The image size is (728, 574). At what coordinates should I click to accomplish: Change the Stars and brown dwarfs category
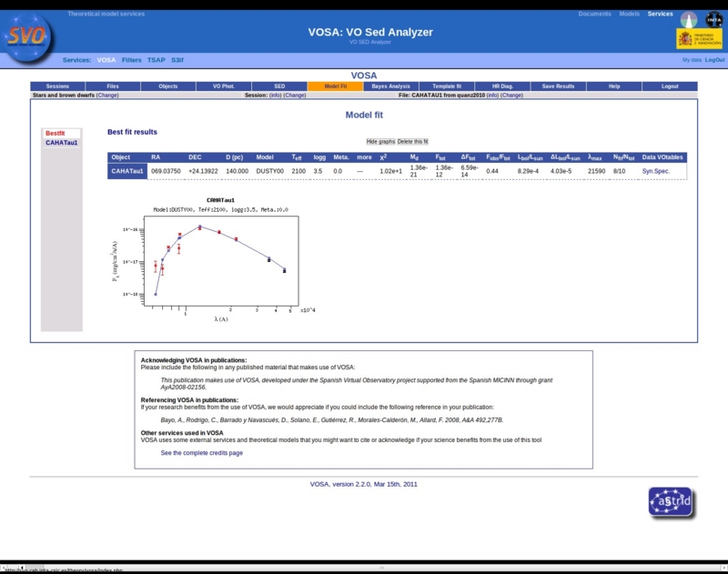tap(107, 96)
